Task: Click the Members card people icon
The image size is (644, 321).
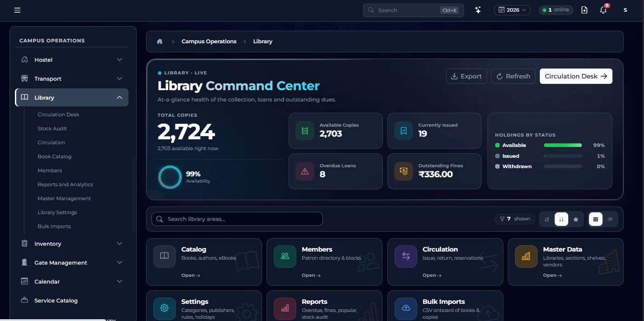Action: [x=285, y=257]
